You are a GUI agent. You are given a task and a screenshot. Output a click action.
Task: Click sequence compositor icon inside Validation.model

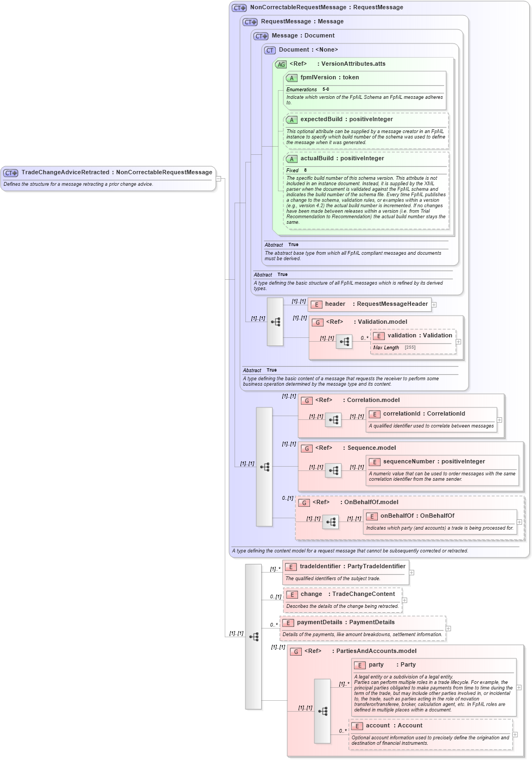(344, 342)
